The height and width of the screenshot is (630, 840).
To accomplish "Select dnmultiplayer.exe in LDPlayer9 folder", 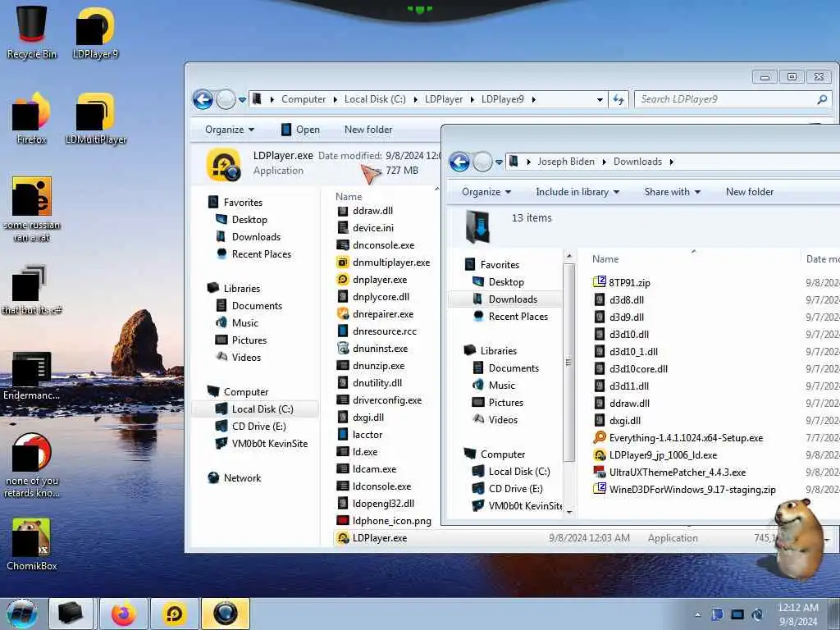I will [x=384, y=262].
